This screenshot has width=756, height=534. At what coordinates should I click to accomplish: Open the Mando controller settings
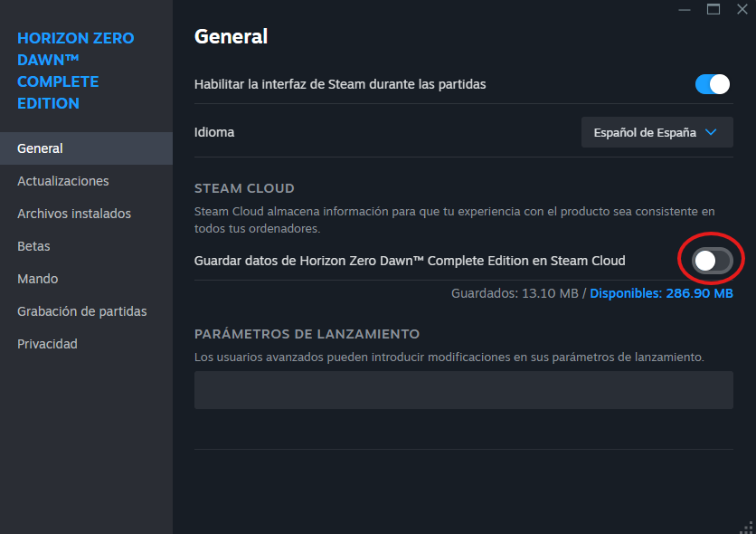[37, 279]
